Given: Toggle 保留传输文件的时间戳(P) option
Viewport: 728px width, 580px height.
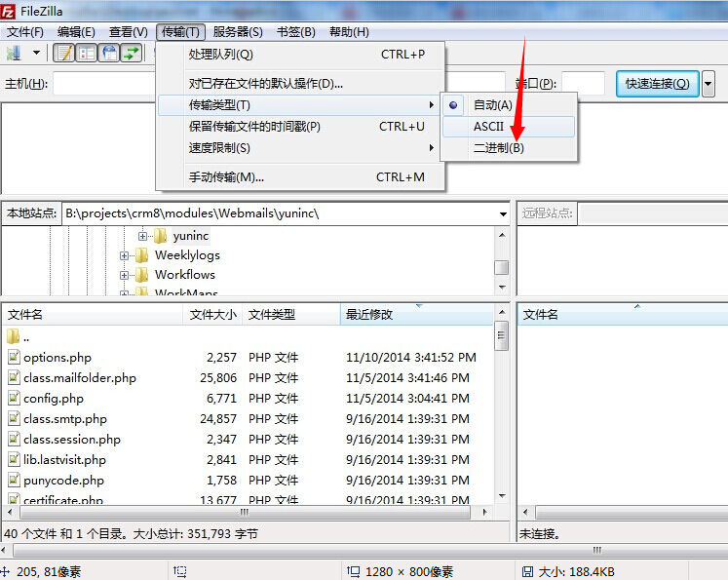Looking at the screenshot, I should tap(300, 127).
